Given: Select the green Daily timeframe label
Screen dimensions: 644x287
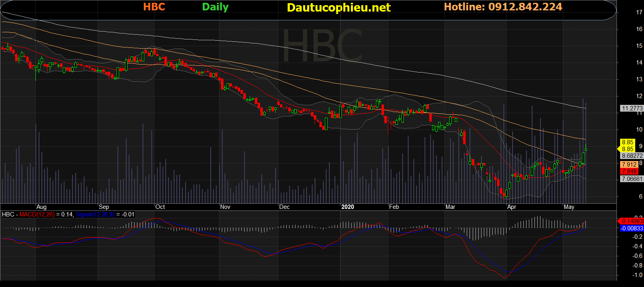Looking at the screenshot, I should pyautogui.click(x=215, y=7).
